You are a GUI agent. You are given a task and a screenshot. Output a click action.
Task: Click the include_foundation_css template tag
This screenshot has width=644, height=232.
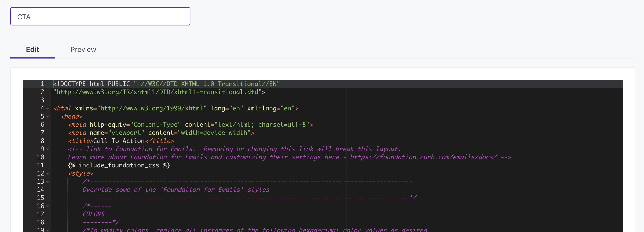pos(118,165)
